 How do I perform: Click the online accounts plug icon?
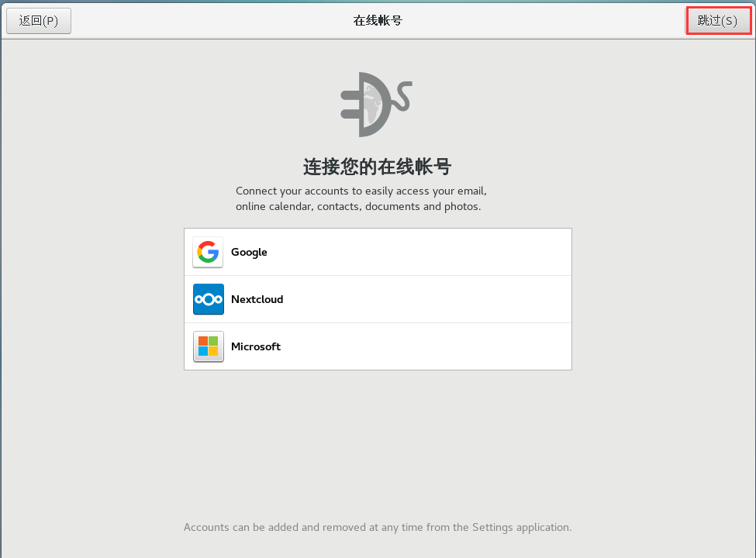click(377, 105)
